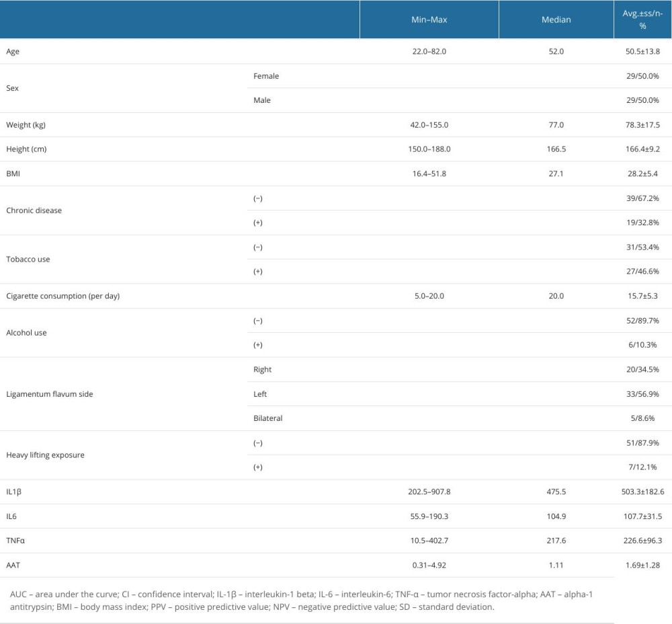This screenshot has width=672, height=624.
Task: Click the Tobacco use label
Action: tap(28, 259)
